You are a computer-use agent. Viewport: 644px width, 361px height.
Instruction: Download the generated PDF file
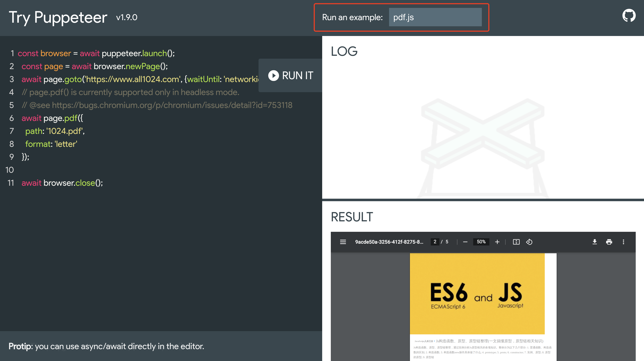(x=595, y=242)
